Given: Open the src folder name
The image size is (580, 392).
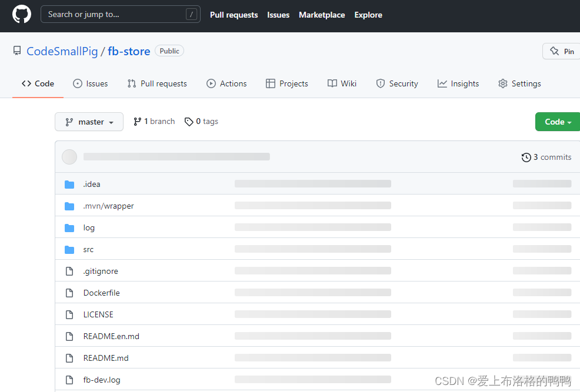Looking at the screenshot, I should (x=88, y=249).
